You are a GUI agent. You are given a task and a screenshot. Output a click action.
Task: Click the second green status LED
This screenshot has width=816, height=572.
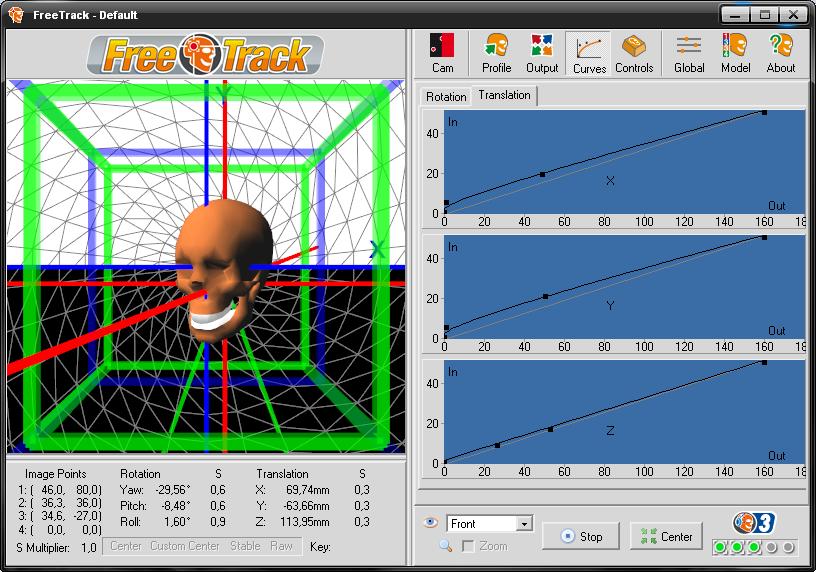point(737,547)
